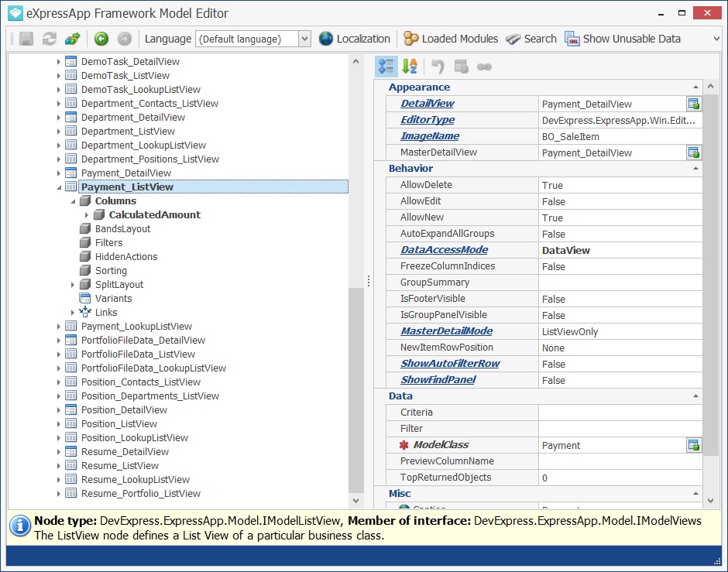728x572 pixels.
Task: Select the HiddenActions node
Action: coord(126,256)
